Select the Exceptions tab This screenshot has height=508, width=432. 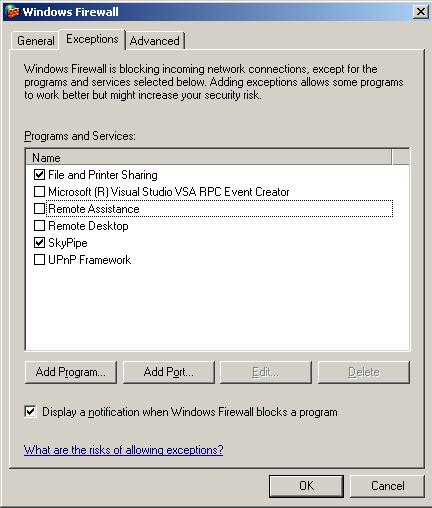[92, 39]
